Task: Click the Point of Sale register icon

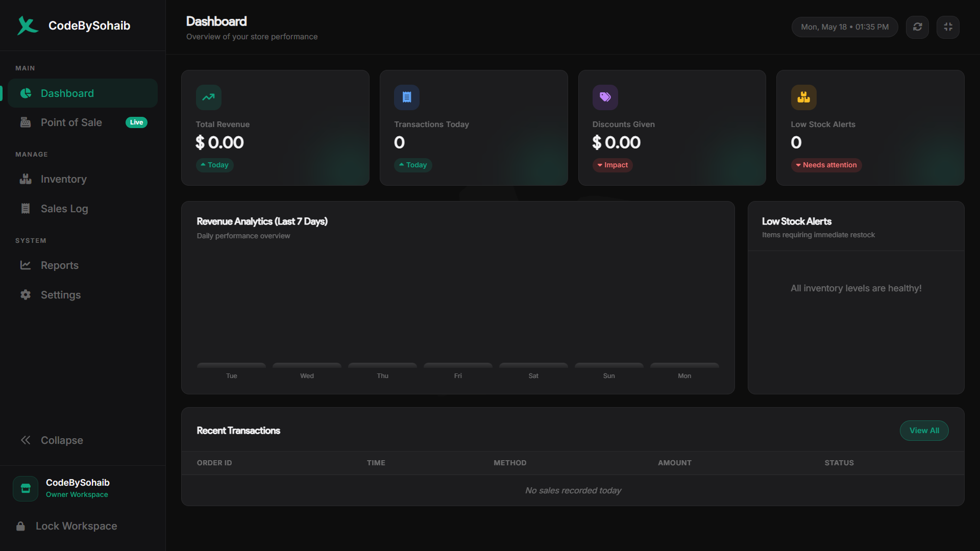Action: tap(26, 122)
